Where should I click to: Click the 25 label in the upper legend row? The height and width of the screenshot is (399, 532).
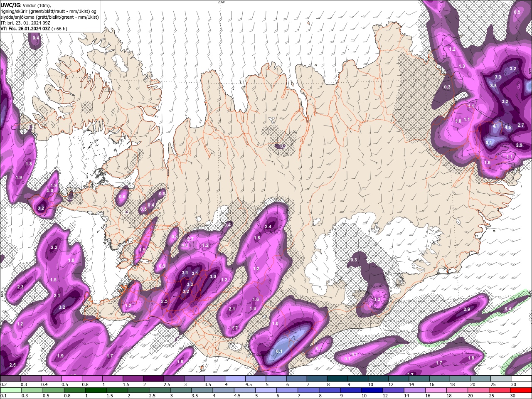pos(493,384)
